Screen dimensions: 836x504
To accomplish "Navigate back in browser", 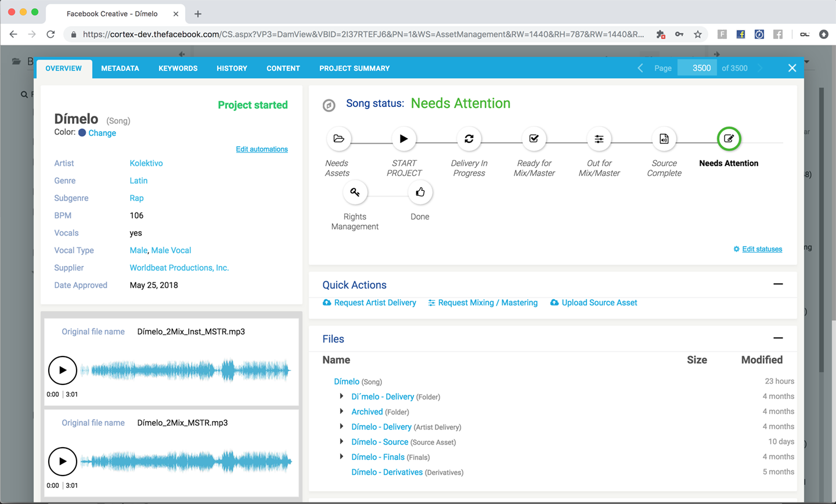I will click(x=13, y=34).
